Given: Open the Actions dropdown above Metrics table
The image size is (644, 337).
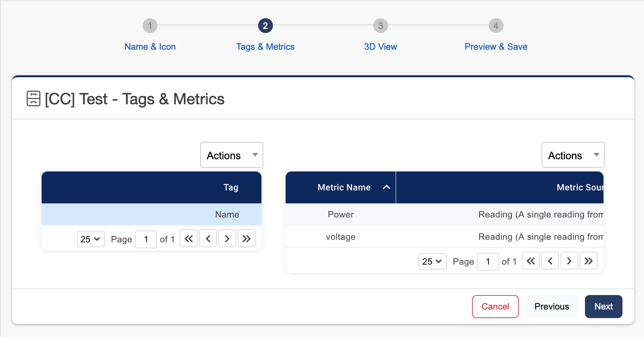Looking at the screenshot, I should [573, 155].
